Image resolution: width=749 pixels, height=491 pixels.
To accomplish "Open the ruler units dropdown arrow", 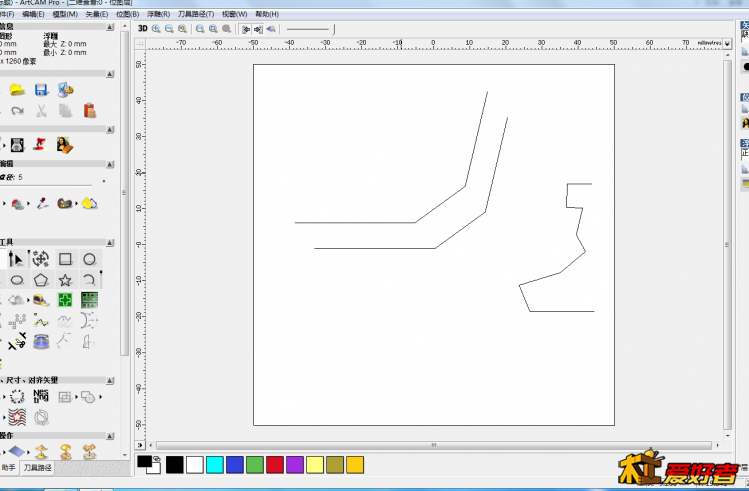I will (727, 43).
